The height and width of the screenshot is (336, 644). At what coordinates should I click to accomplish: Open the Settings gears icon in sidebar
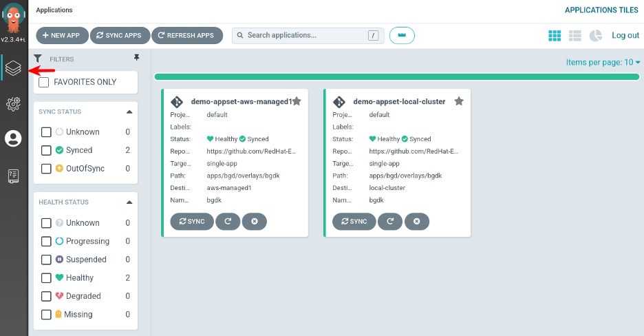pyautogui.click(x=13, y=104)
